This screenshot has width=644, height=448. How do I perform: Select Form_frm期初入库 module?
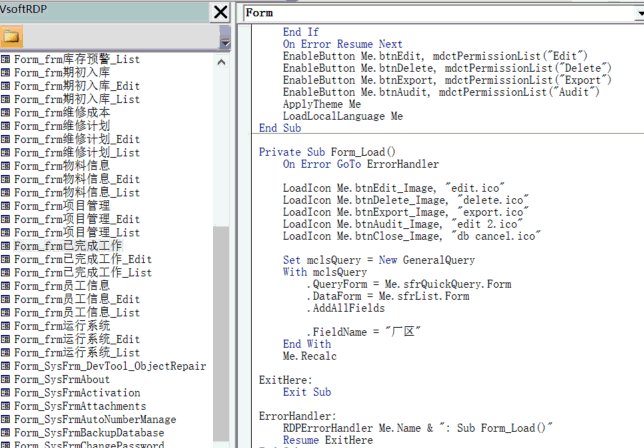point(62,73)
